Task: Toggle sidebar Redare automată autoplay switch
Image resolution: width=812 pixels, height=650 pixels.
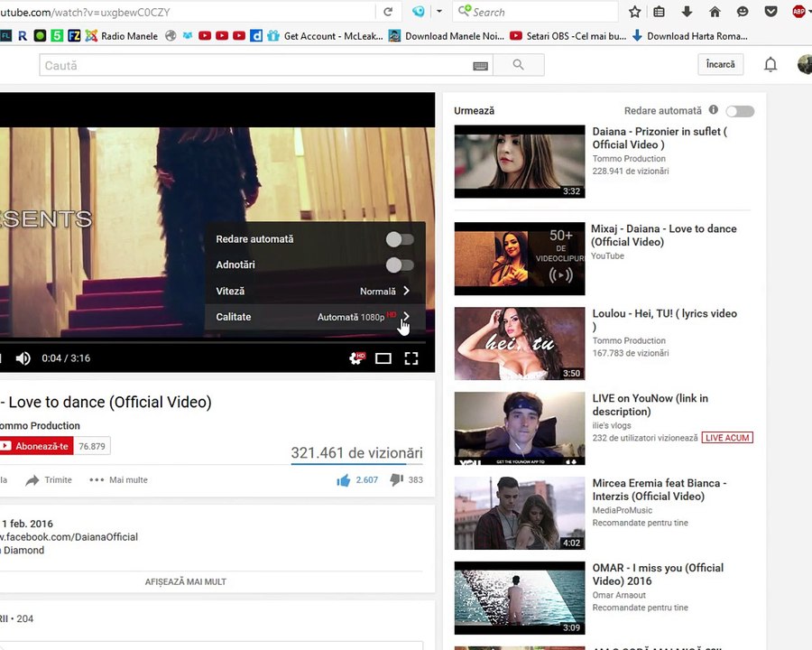Action: pos(740,111)
